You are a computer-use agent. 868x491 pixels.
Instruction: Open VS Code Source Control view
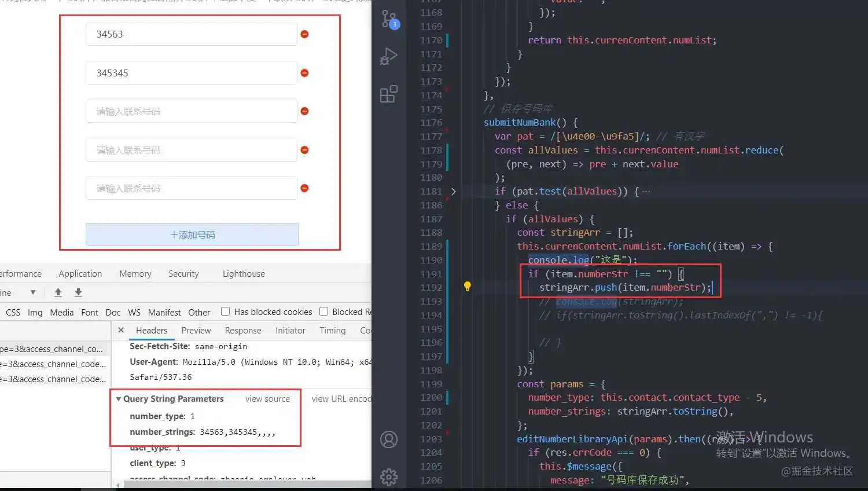[x=389, y=19]
